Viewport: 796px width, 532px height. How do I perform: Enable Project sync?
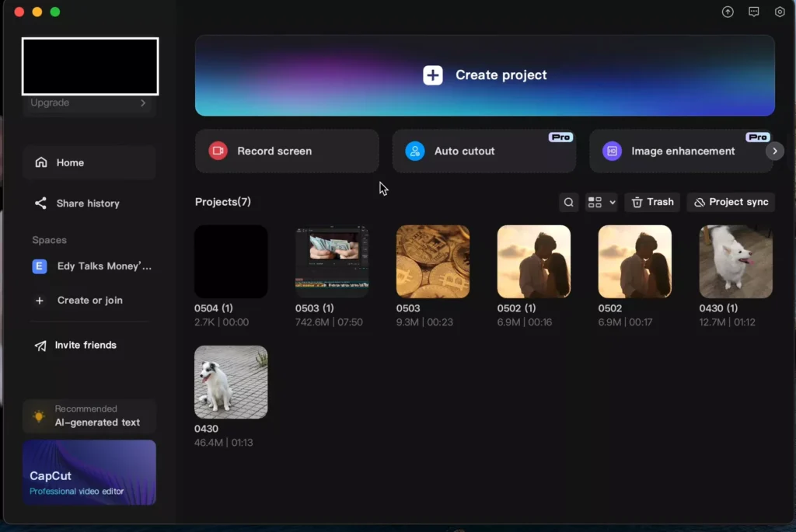tap(731, 203)
